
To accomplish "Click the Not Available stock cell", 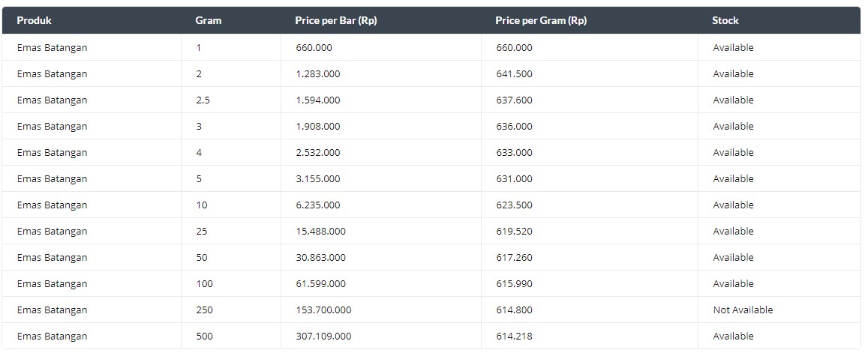I will (x=743, y=310).
